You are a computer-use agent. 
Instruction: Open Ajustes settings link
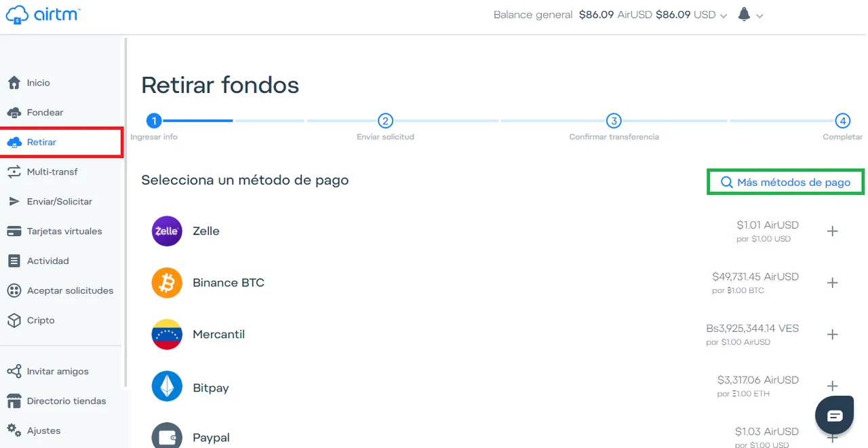(x=43, y=431)
